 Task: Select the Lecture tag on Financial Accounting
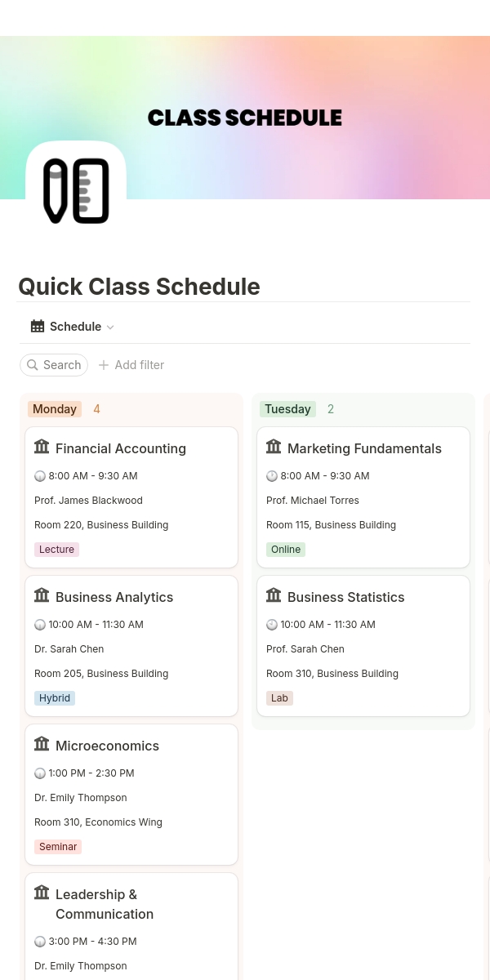(56, 550)
